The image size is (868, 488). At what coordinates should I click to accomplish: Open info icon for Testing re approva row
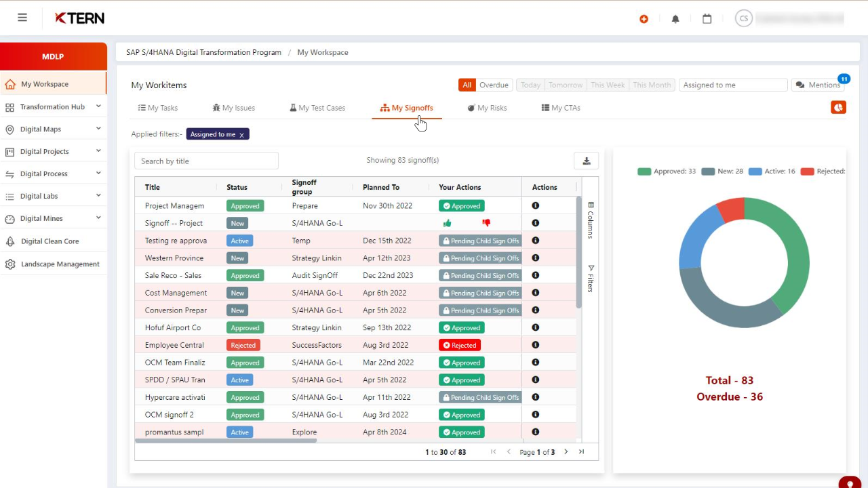[535, 240]
